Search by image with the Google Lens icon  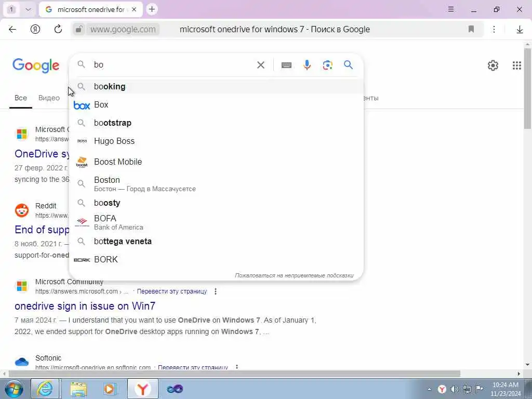pos(327,65)
